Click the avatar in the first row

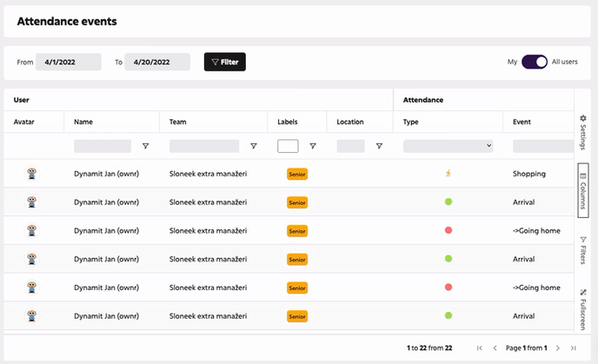point(31,174)
